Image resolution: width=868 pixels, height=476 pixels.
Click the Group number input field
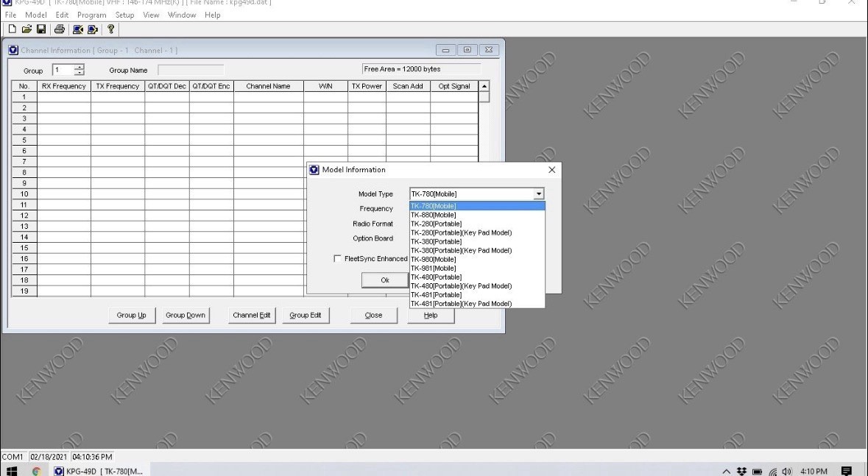click(x=63, y=70)
